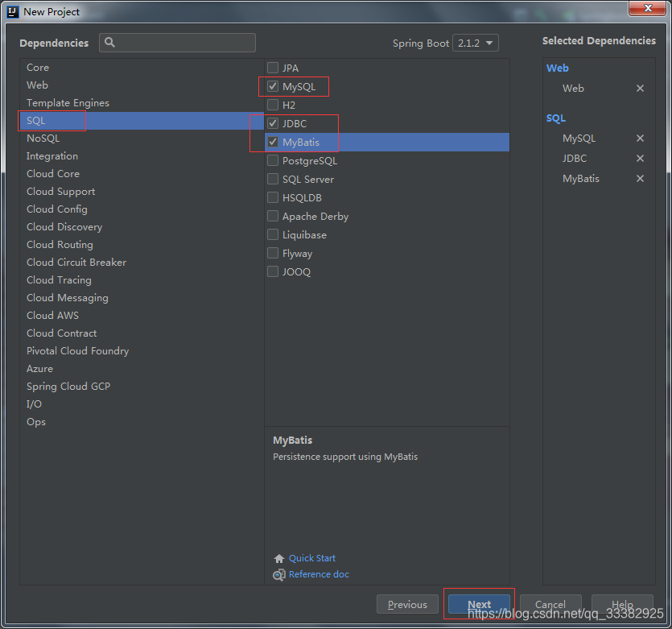The width and height of the screenshot is (672, 629).
Task: Open the Spring Boot version dropdown
Action: pos(476,43)
